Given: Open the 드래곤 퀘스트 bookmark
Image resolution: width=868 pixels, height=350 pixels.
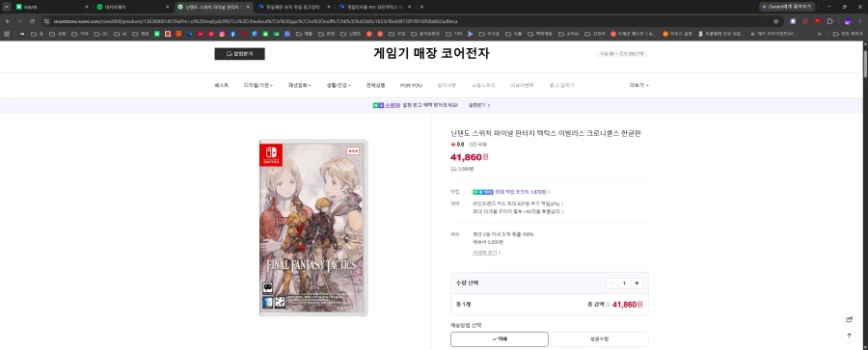Looking at the screenshot, I should (x=634, y=34).
